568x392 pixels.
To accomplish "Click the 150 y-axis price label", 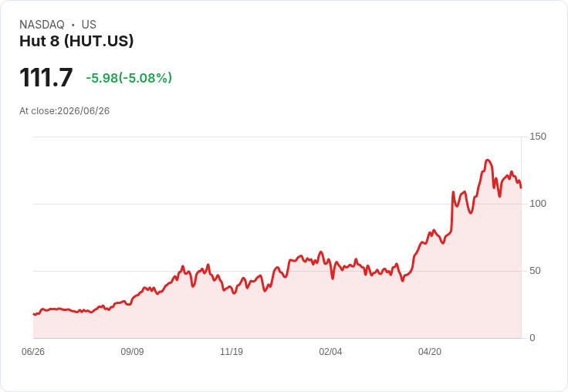I will click(538, 137).
